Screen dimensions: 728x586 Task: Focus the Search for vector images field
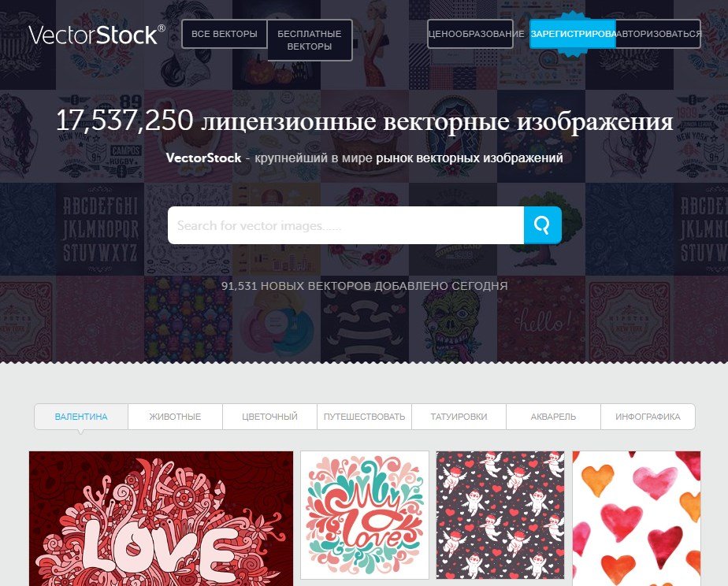[346, 225]
